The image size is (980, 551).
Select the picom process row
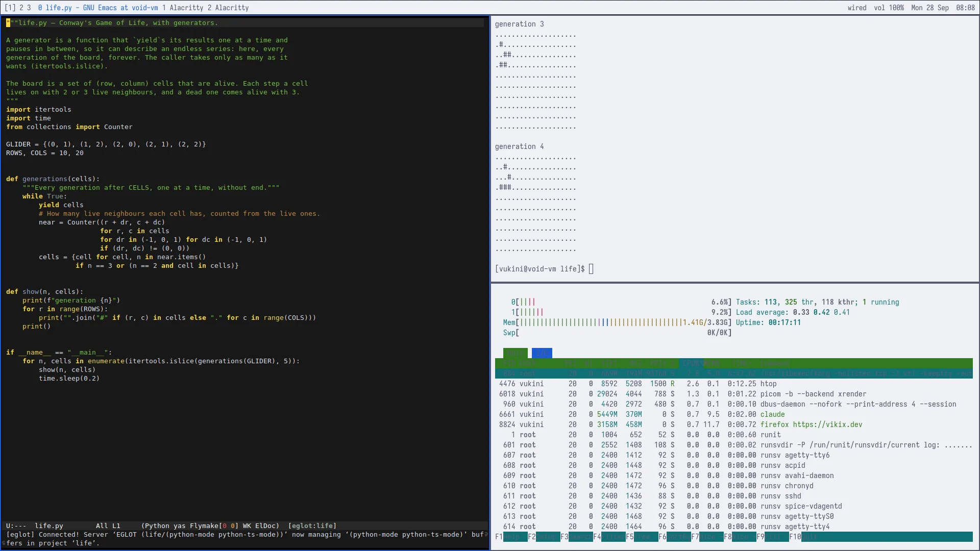[734, 394]
